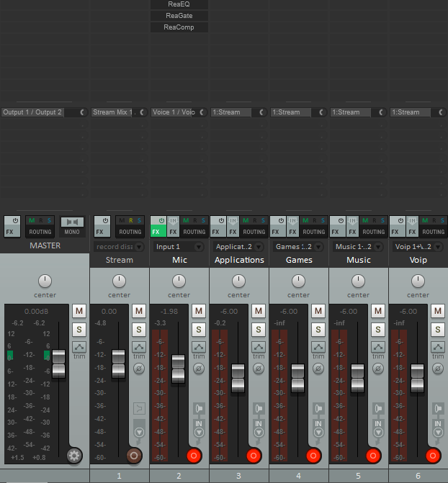Image resolution: width=448 pixels, height=483 pixels.
Task: Solo the Mic track
Action: pos(199,330)
